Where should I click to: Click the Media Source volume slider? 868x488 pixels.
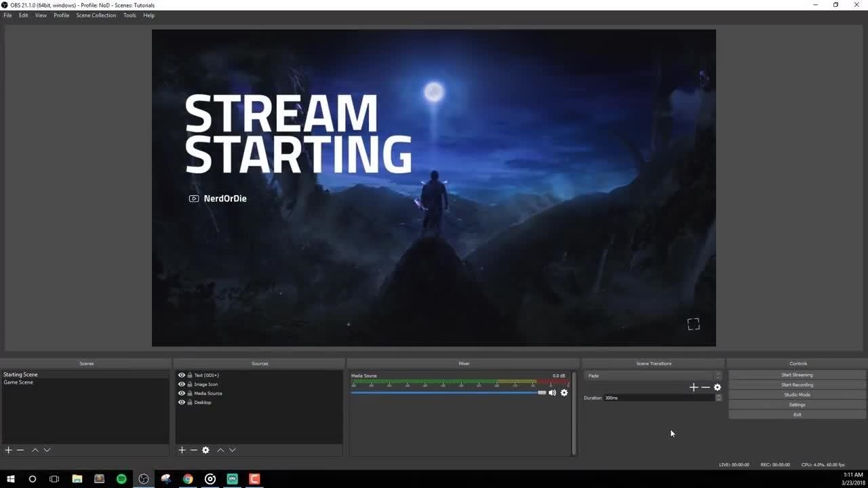point(448,392)
